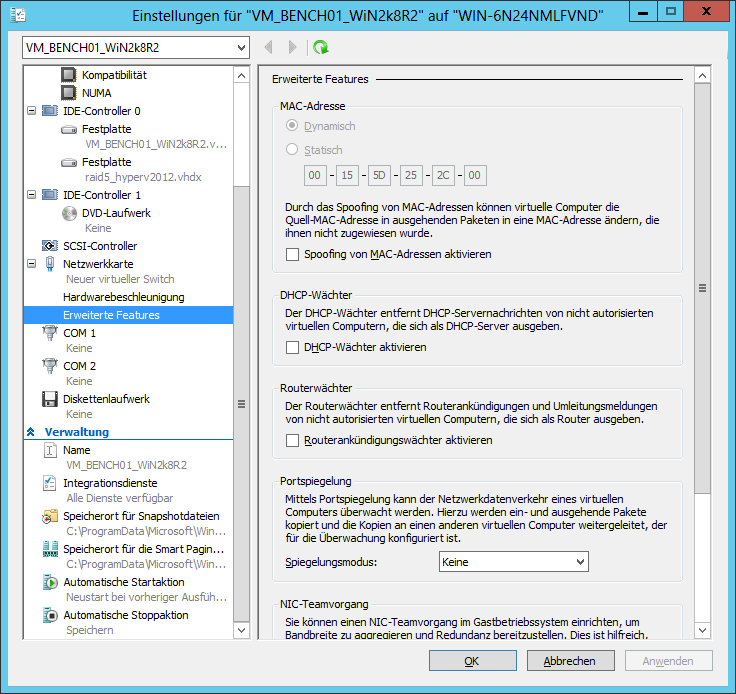Click the Diskettenlaufwerk floppy icon
The image size is (736, 694).
pyautogui.click(x=49, y=399)
